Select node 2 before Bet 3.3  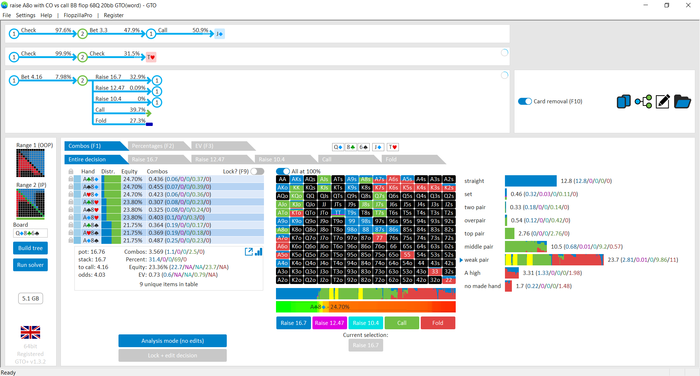point(83,34)
